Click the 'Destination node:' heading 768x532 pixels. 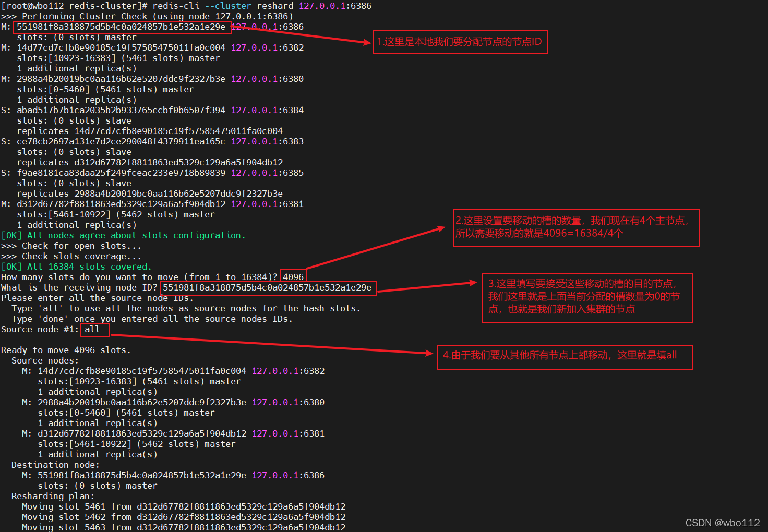56,465
